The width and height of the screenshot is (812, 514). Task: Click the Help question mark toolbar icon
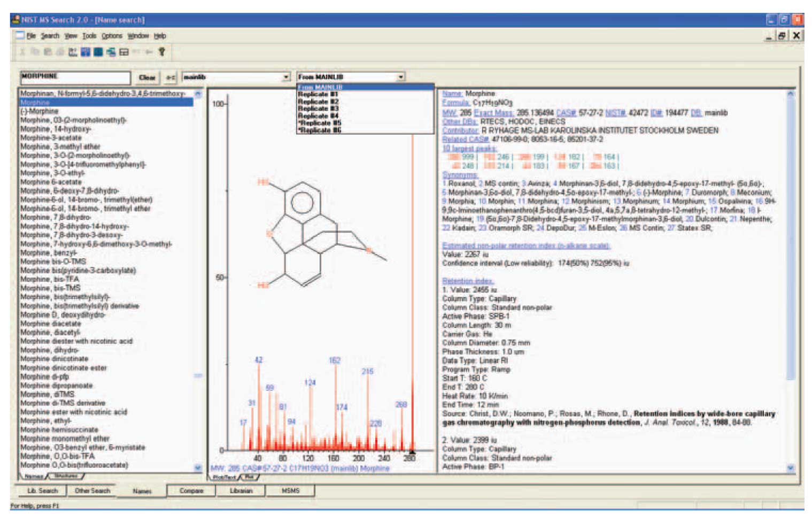pyautogui.click(x=161, y=52)
